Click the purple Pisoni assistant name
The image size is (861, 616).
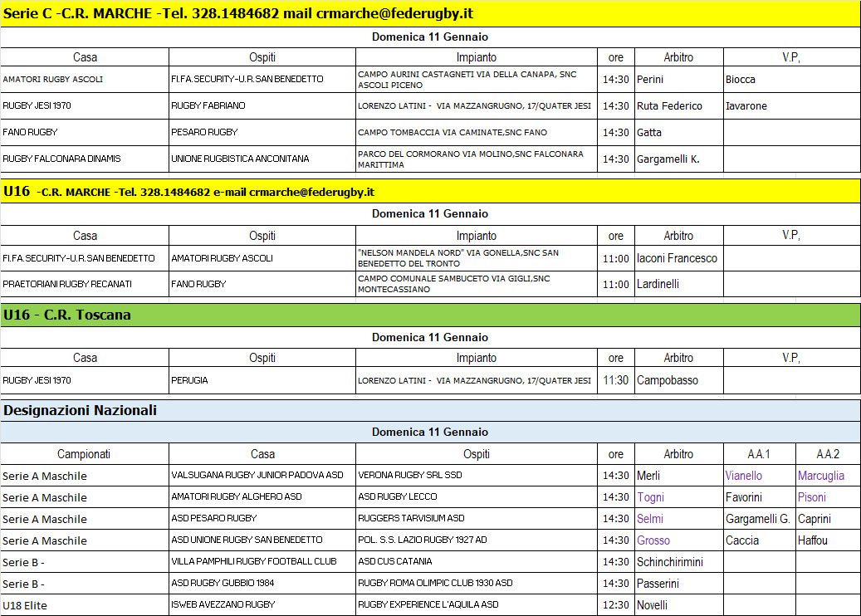point(811,497)
